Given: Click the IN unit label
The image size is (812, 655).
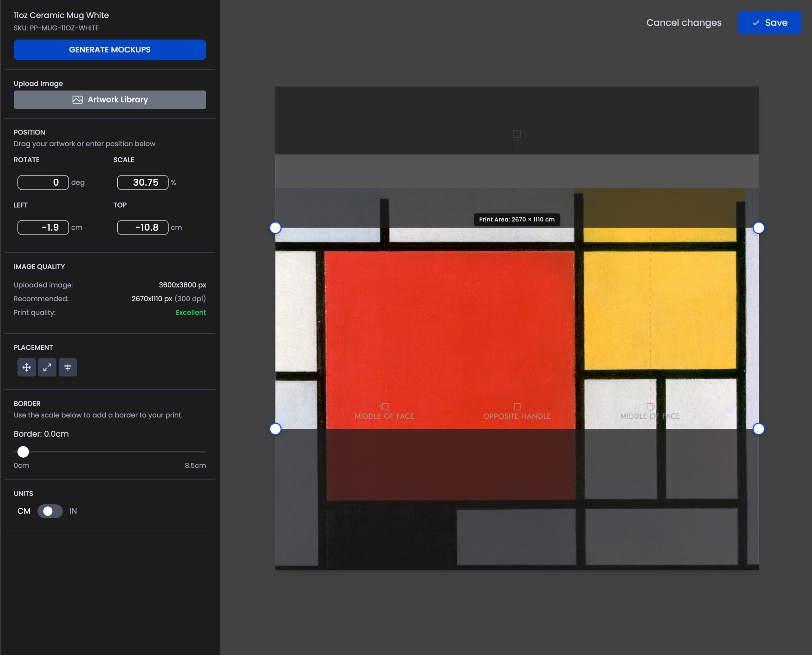Looking at the screenshot, I should pyautogui.click(x=73, y=511).
